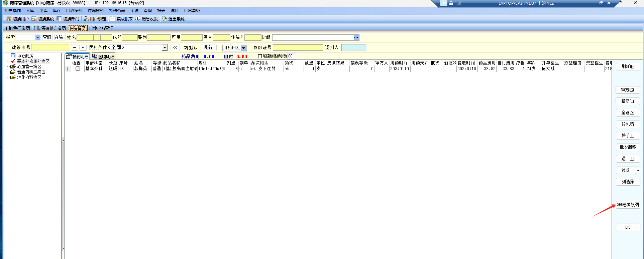Click the 转手工 button
The width and height of the screenshot is (644, 259).
pos(628,136)
